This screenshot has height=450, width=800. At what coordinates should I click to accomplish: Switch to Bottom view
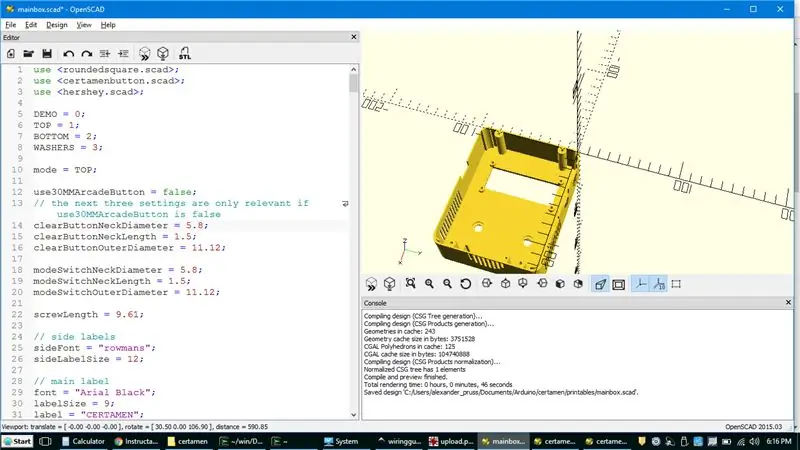(523, 284)
